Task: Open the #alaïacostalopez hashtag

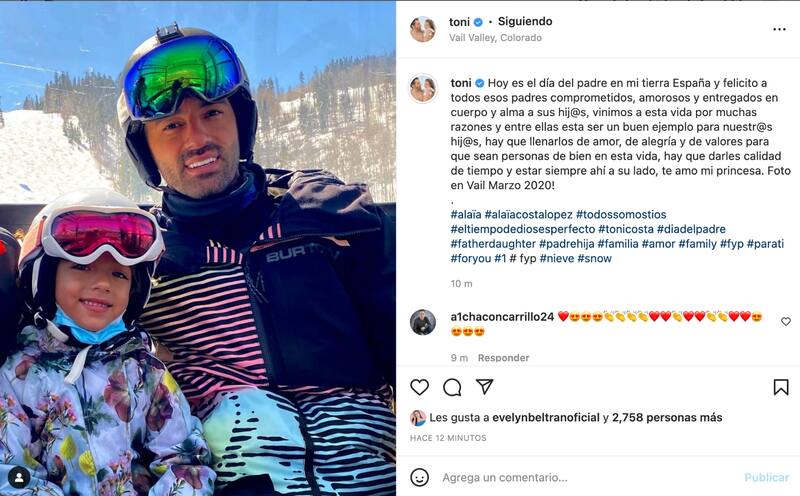Action: pyautogui.click(x=529, y=214)
